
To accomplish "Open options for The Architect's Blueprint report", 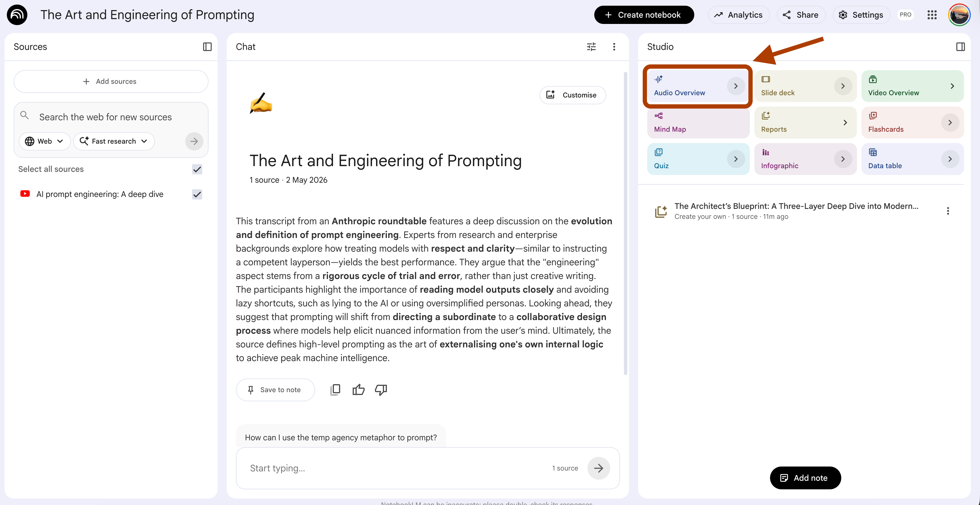I will pos(948,211).
